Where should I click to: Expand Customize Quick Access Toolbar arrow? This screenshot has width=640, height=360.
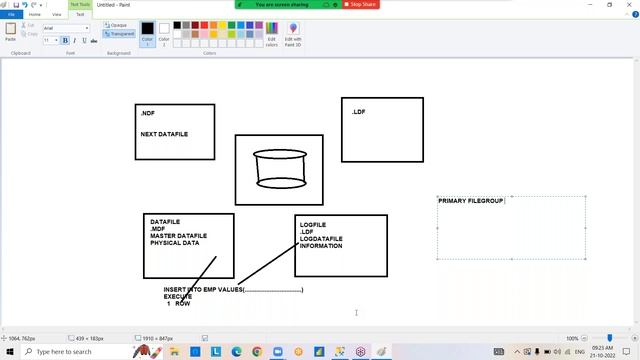coord(41,5)
